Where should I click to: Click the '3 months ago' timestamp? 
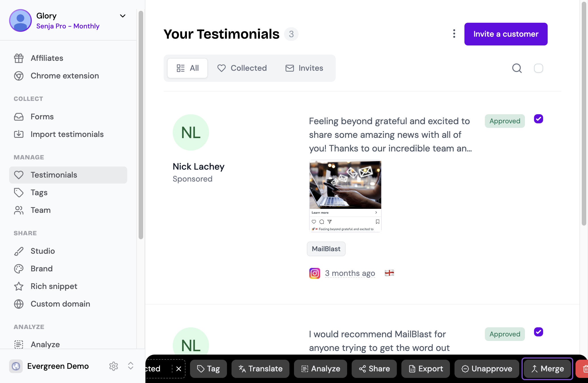click(x=350, y=273)
